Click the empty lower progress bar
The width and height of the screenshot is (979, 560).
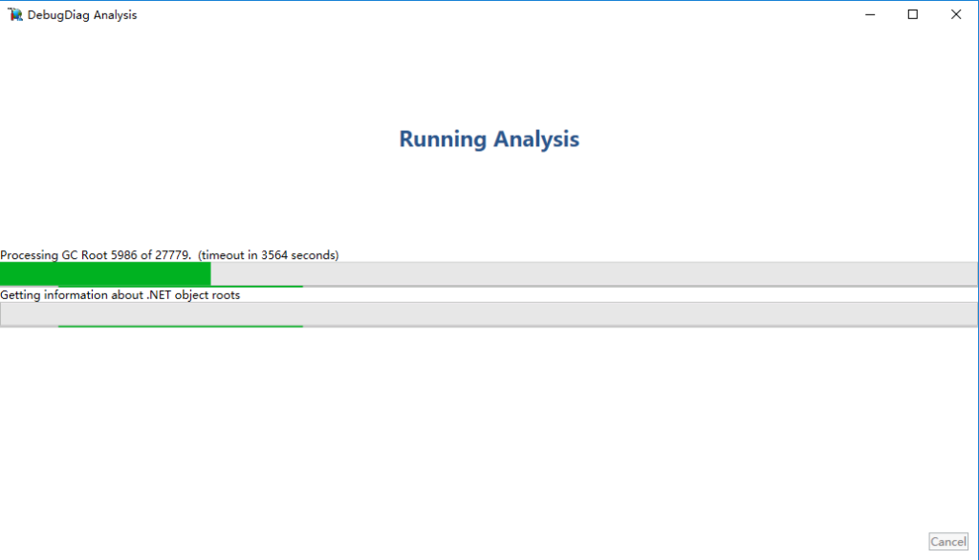[489, 313]
